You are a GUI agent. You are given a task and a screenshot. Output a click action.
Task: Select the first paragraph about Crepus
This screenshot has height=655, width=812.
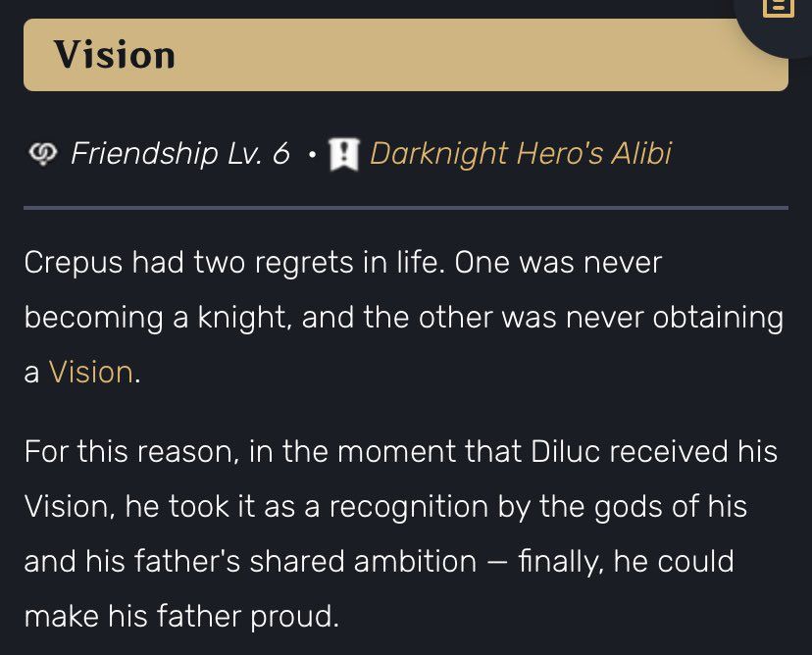coord(392,316)
